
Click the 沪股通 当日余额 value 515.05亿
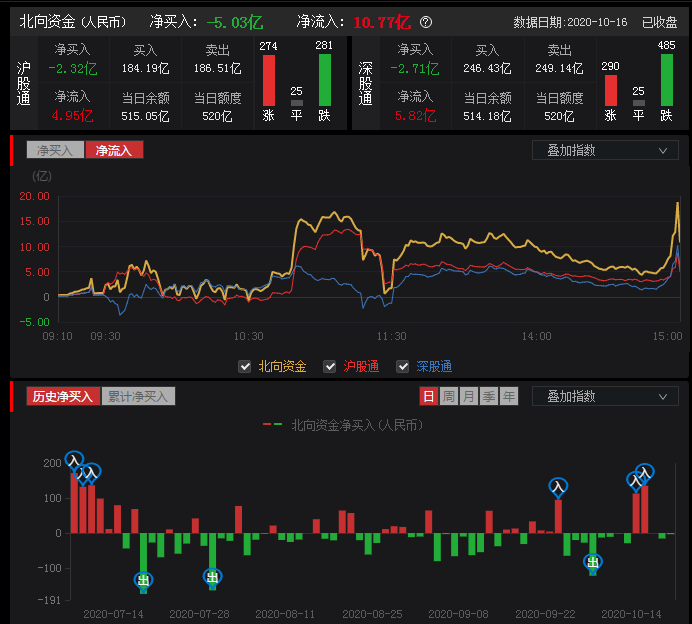pyautogui.click(x=145, y=116)
